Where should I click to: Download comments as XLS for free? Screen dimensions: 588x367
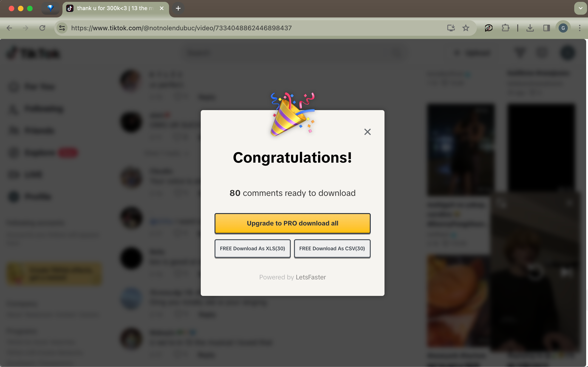click(252, 249)
